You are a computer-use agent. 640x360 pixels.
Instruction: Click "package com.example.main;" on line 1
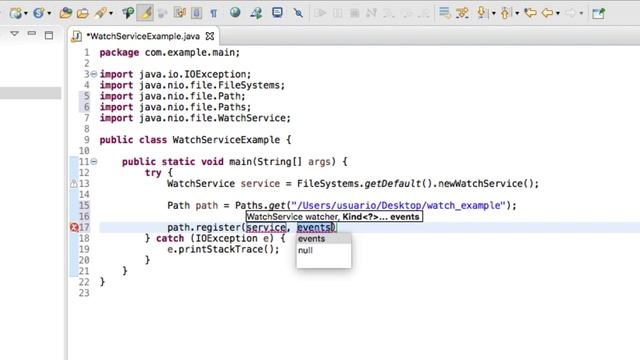[170, 53]
